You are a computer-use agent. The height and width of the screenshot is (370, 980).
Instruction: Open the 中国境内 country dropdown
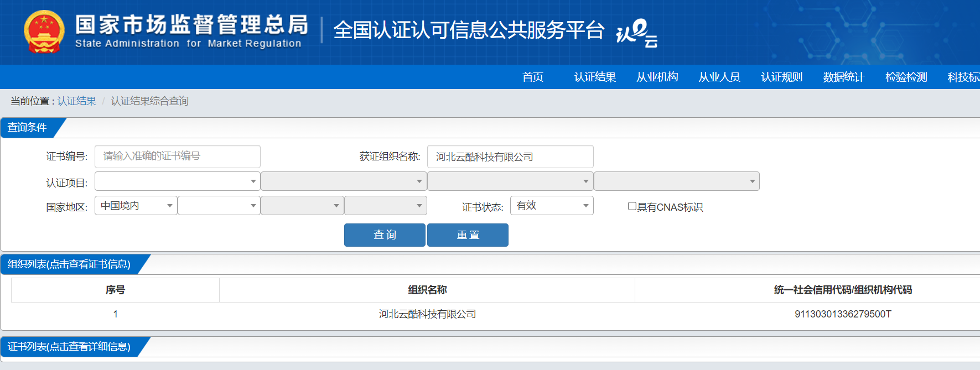(x=136, y=205)
